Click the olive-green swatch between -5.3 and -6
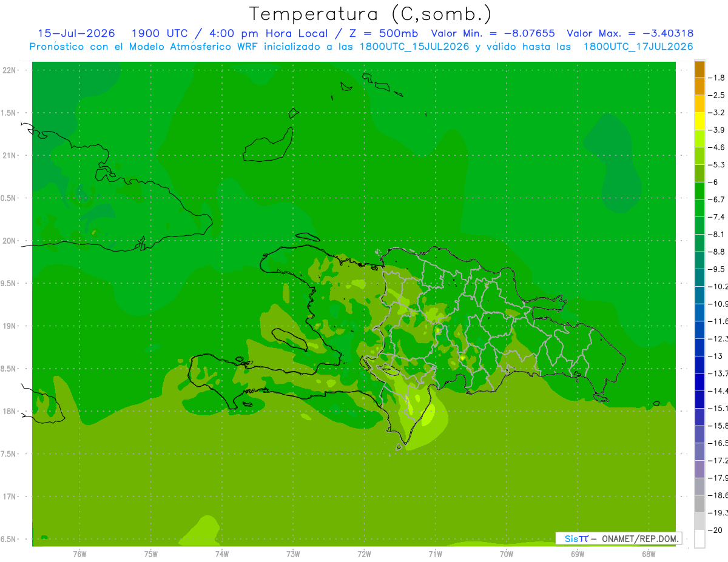This screenshot has width=728, height=562. pyautogui.click(x=699, y=173)
